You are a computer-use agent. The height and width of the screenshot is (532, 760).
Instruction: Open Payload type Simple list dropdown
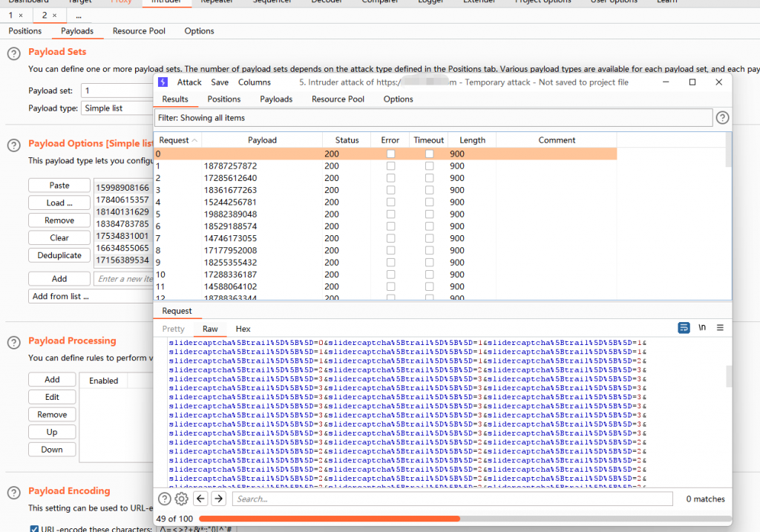click(117, 108)
